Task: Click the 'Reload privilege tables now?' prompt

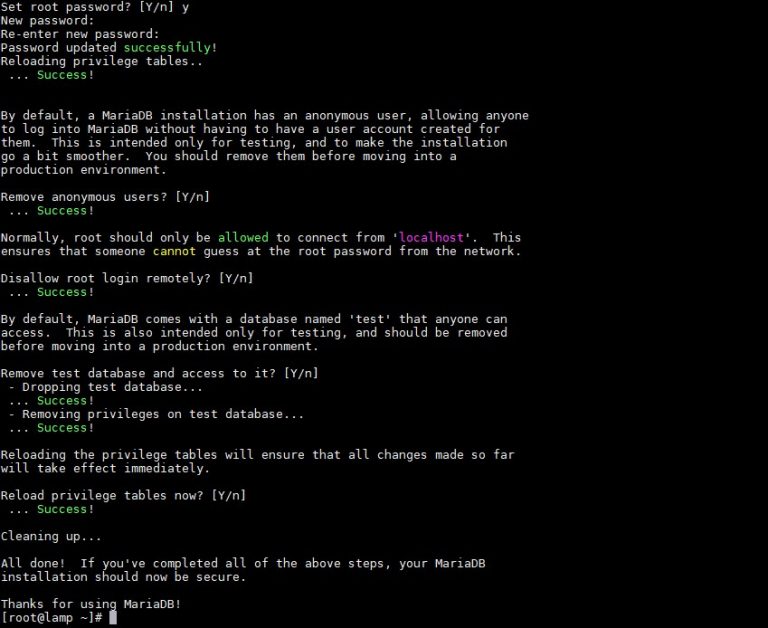Action: click(x=123, y=495)
